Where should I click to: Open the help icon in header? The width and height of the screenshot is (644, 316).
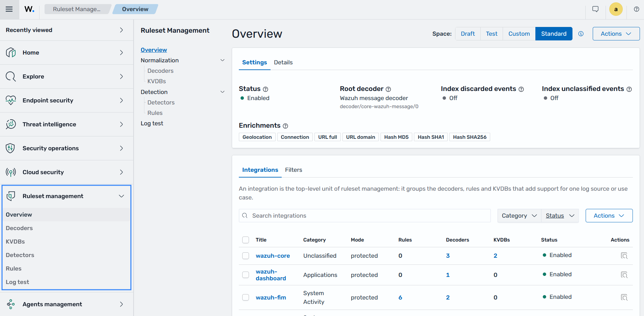click(637, 9)
